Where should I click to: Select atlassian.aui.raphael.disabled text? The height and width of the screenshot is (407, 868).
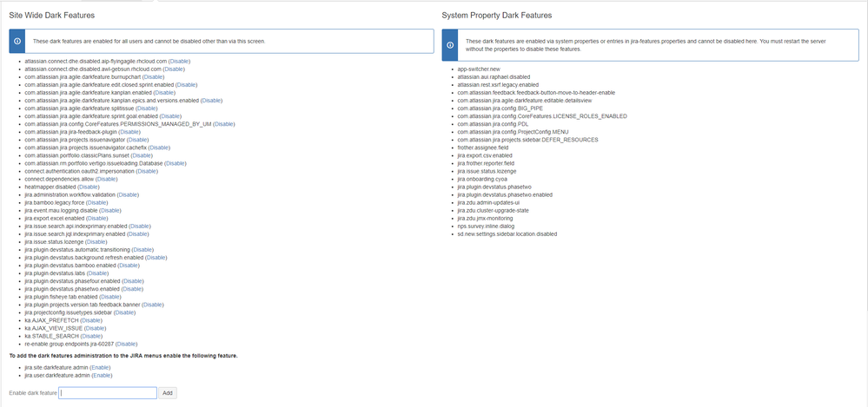pyautogui.click(x=494, y=77)
